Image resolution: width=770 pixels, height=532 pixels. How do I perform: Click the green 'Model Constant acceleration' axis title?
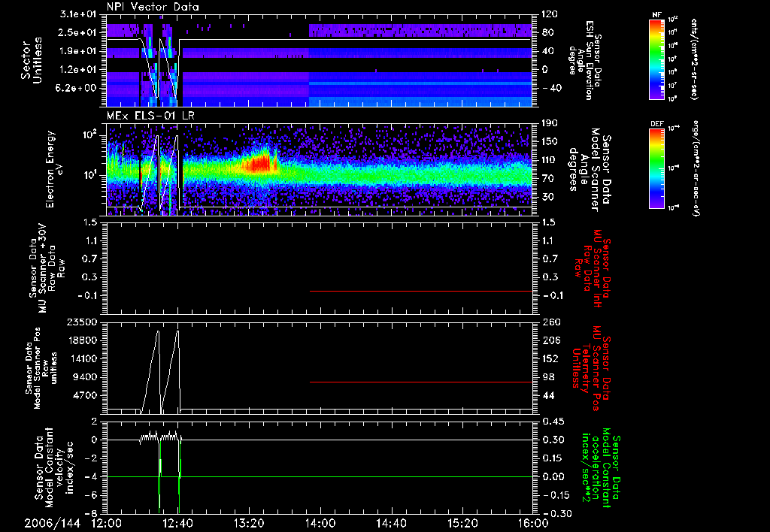pos(601,468)
